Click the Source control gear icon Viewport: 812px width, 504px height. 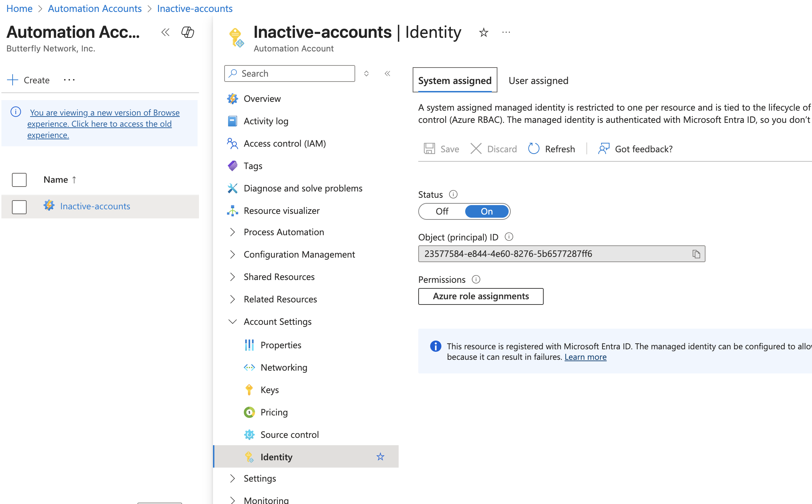click(249, 435)
